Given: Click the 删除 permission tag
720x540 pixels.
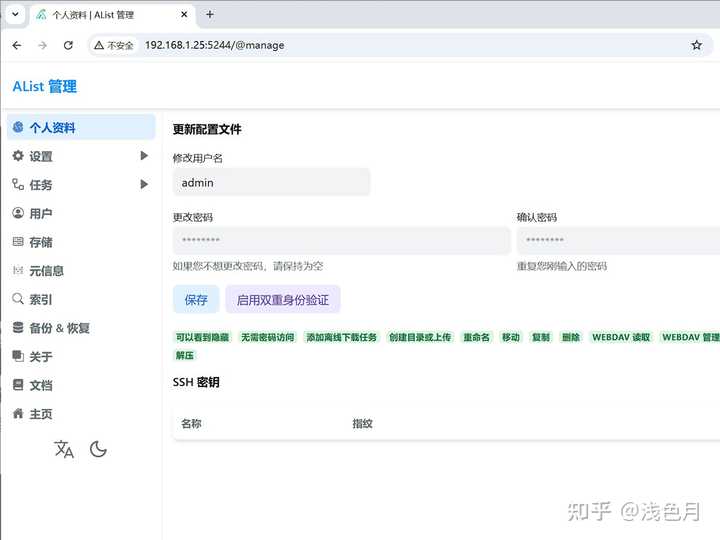Looking at the screenshot, I should [571, 338].
